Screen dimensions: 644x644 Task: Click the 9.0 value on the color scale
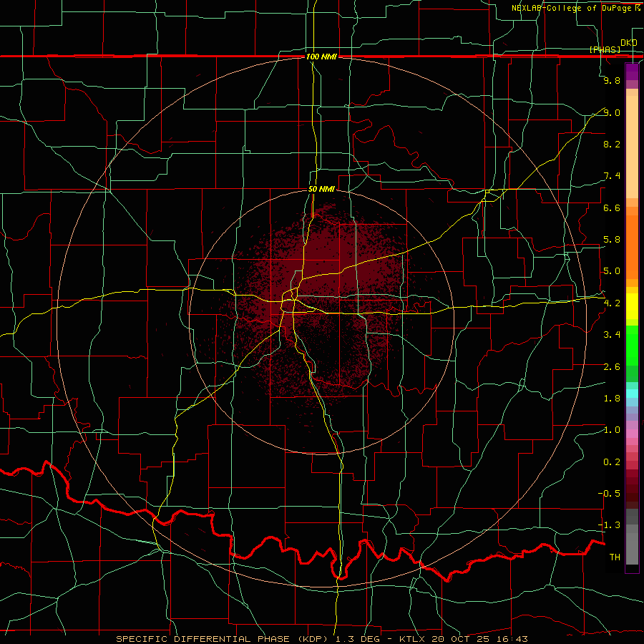click(x=612, y=112)
